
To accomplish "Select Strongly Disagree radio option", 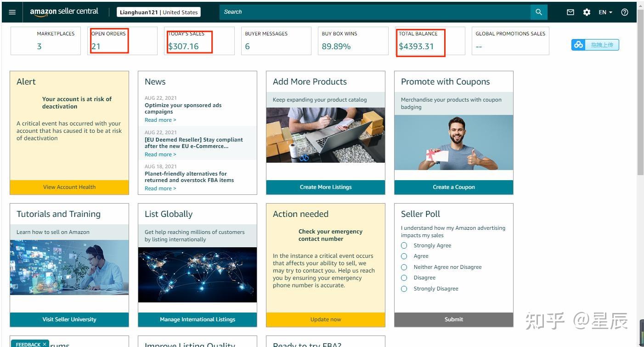I will click(x=404, y=289).
